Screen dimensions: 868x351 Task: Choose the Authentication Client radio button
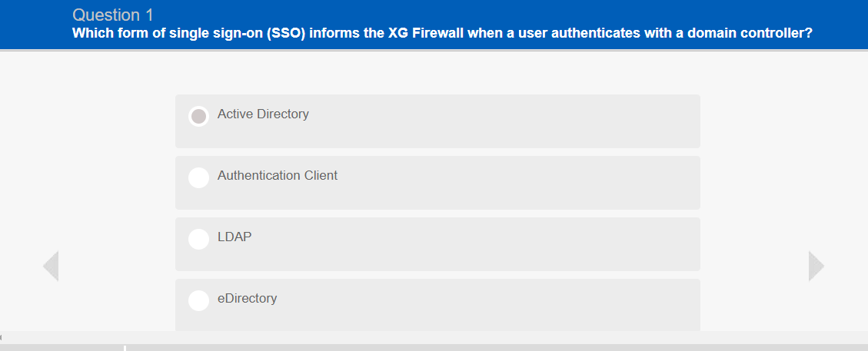(x=198, y=177)
